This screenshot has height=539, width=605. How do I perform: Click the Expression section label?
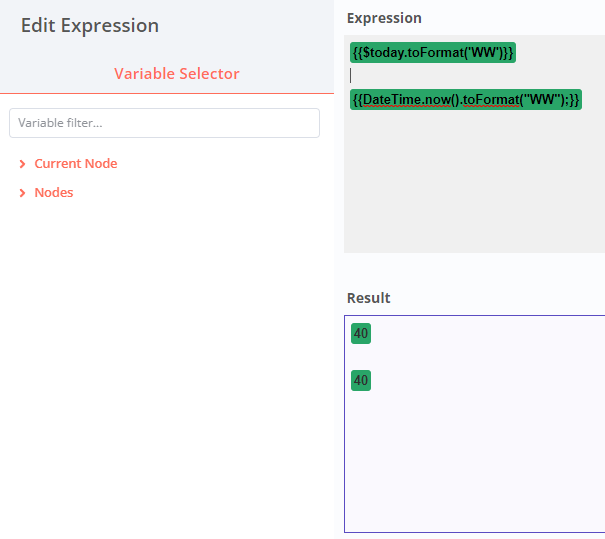click(384, 18)
